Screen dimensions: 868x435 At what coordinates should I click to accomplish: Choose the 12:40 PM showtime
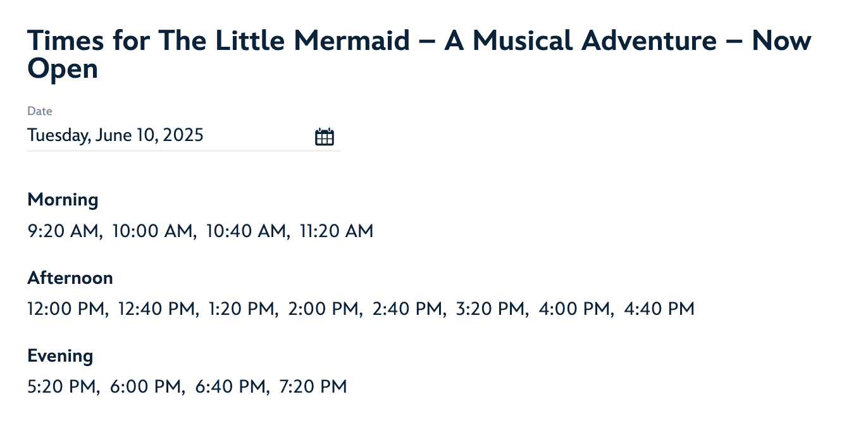157,309
